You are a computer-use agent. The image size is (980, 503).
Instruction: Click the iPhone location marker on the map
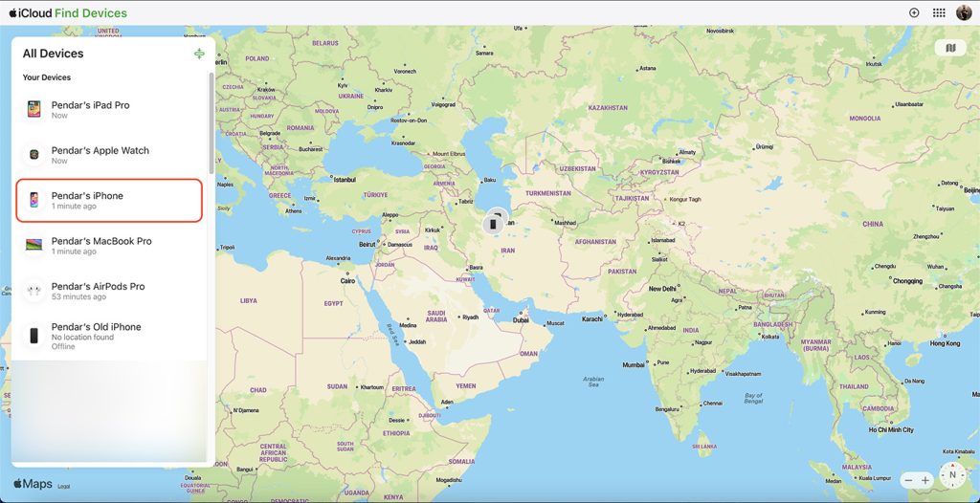493,224
